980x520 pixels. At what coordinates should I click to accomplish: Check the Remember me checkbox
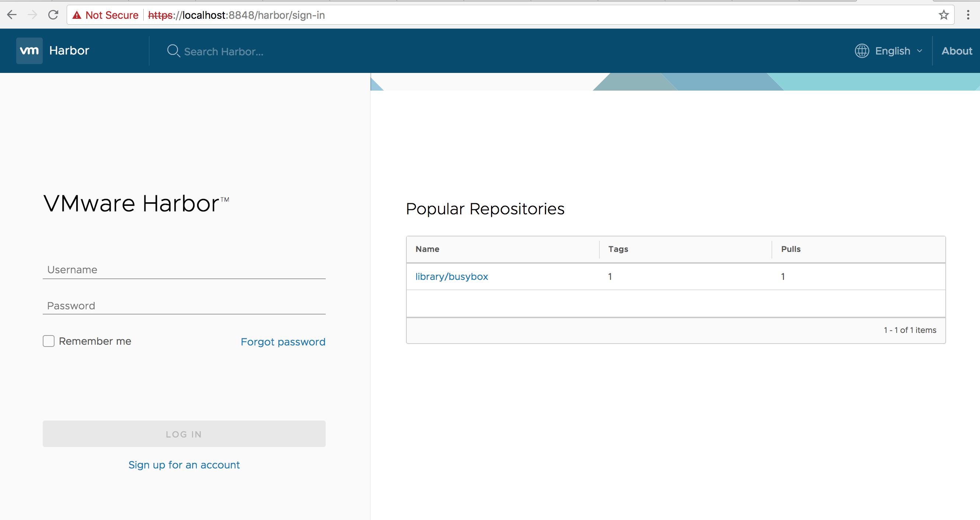tap(49, 341)
